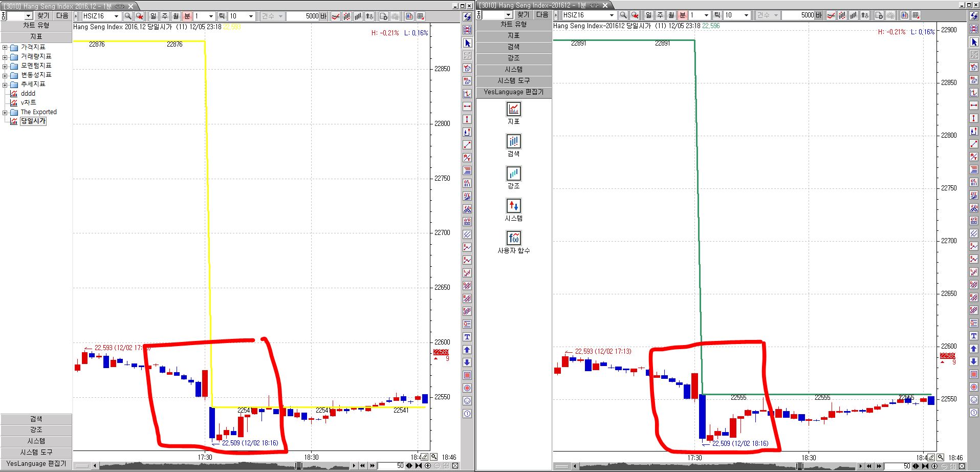Expand the 가격지표 folder in the indicator tree
Screen dimensions: 980x472
click(x=5, y=48)
